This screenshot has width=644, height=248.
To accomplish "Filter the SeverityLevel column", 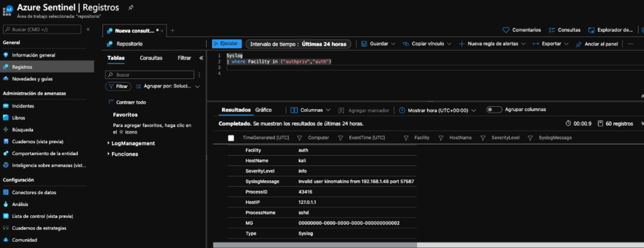I will 530,138.
